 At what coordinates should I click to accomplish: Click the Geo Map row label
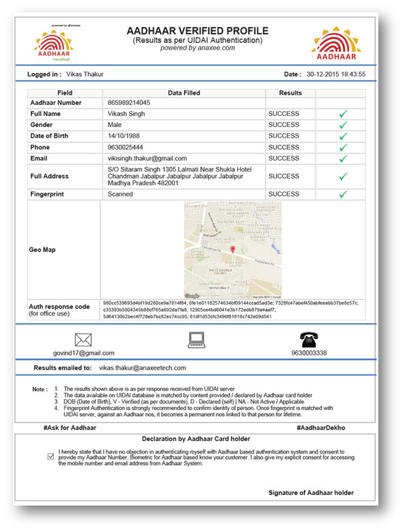coord(42,250)
